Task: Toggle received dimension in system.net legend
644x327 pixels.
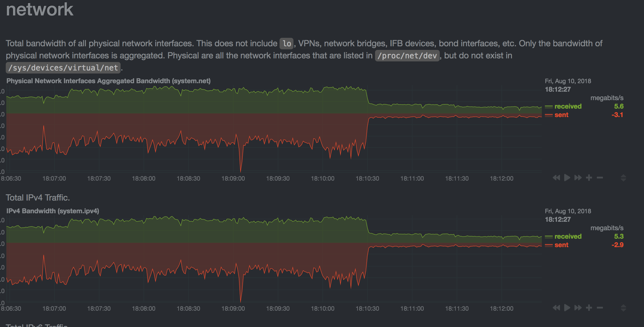Action: [x=568, y=106]
